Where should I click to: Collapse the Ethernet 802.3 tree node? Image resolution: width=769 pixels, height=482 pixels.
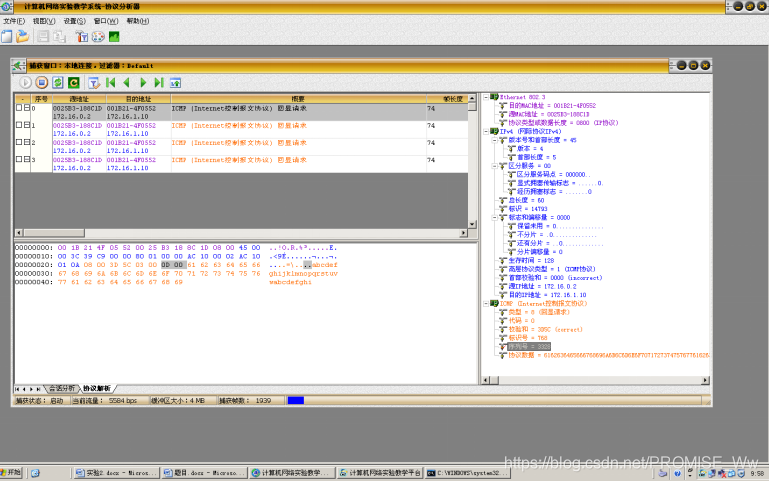[x=486, y=97]
